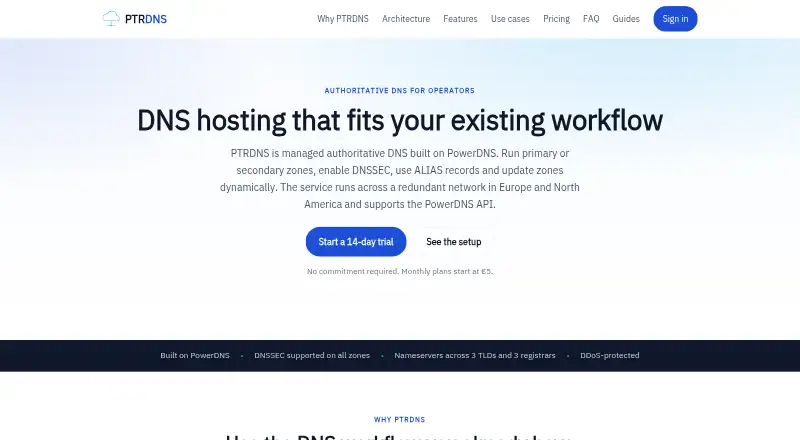Screen dimensions: 800x440
Task: Open the Pricing page link
Action: point(556,19)
